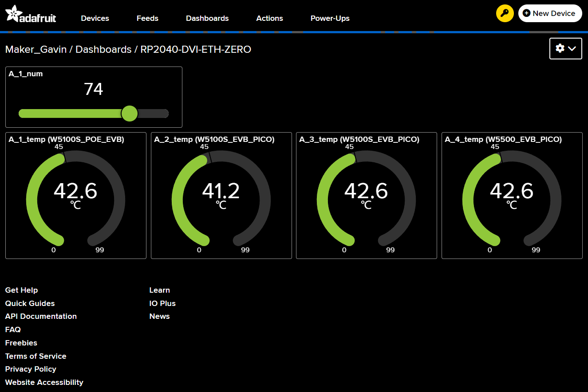588x392 pixels.
Task: Click the Adafruit logo
Action: coord(31,14)
